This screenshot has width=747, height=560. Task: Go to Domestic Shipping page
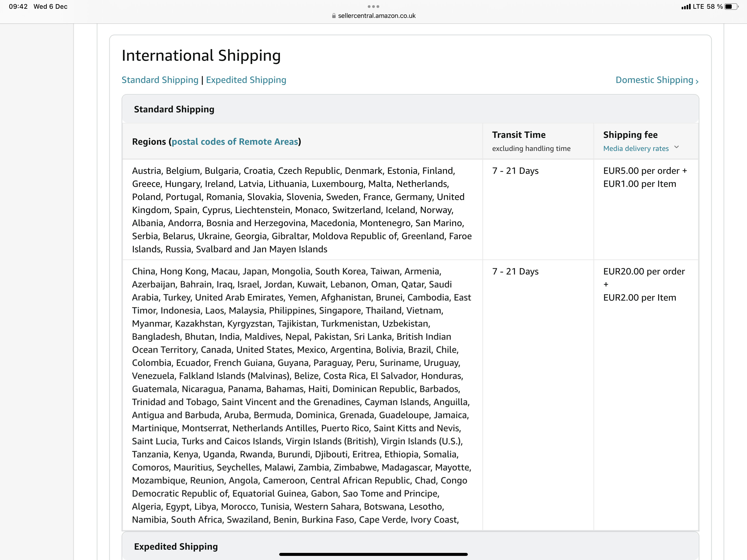(x=656, y=80)
